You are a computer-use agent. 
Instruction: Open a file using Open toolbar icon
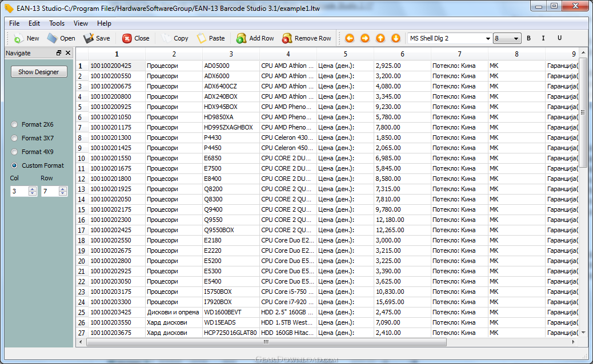point(52,38)
